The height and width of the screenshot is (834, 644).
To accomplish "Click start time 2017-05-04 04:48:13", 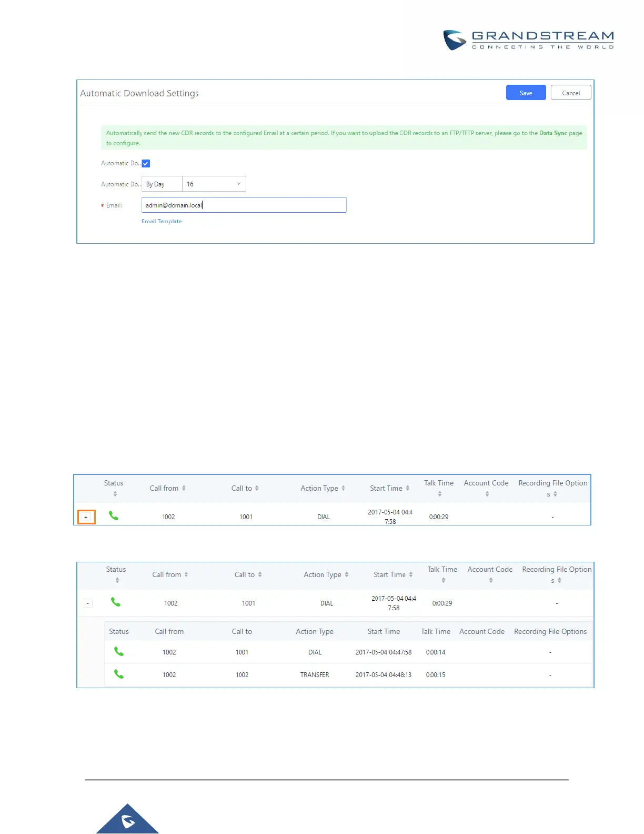I will click(x=384, y=675).
